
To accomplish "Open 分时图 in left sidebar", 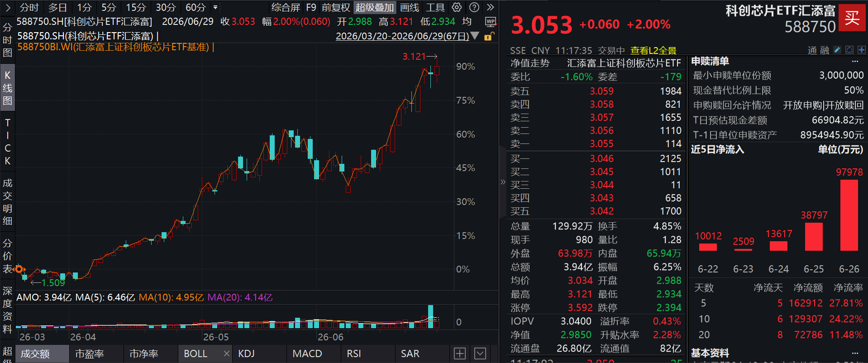I will pyautogui.click(x=7, y=40).
